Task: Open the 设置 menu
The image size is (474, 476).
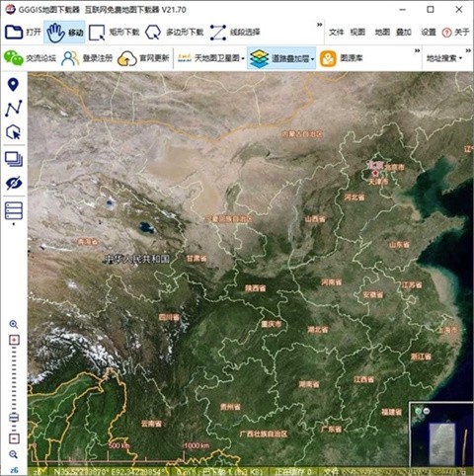Action: (x=429, y=33)
